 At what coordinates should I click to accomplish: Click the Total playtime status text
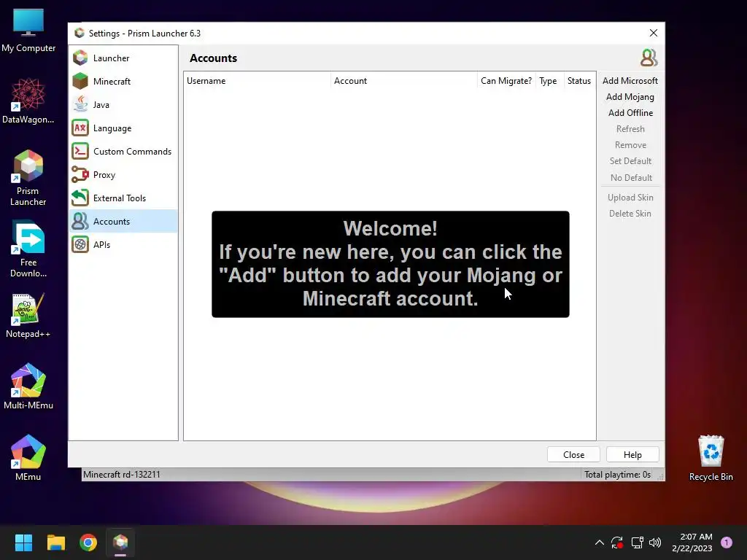[x=617, y=475]
